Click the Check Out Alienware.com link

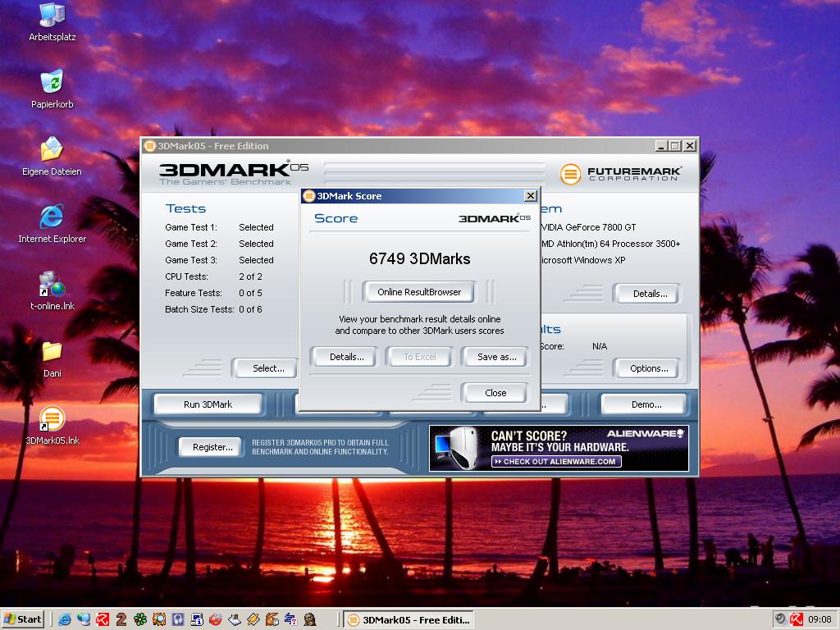[x=556, y=461]
